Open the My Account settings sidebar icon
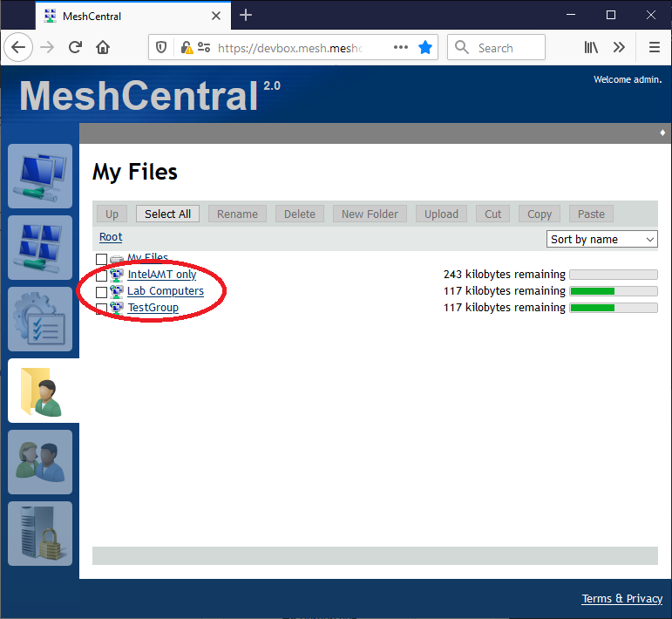The height and width of the screenshot is (619, 672). point(40,319)
